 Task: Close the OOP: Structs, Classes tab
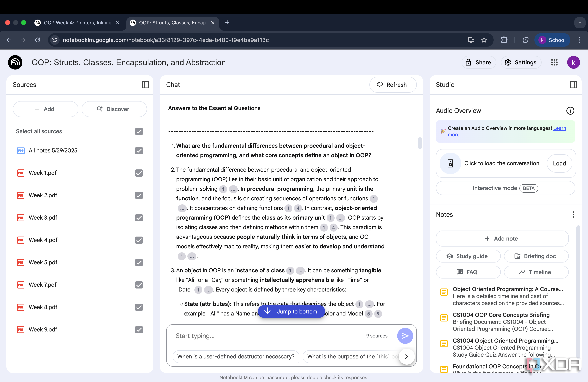click(x=213, y=23)
